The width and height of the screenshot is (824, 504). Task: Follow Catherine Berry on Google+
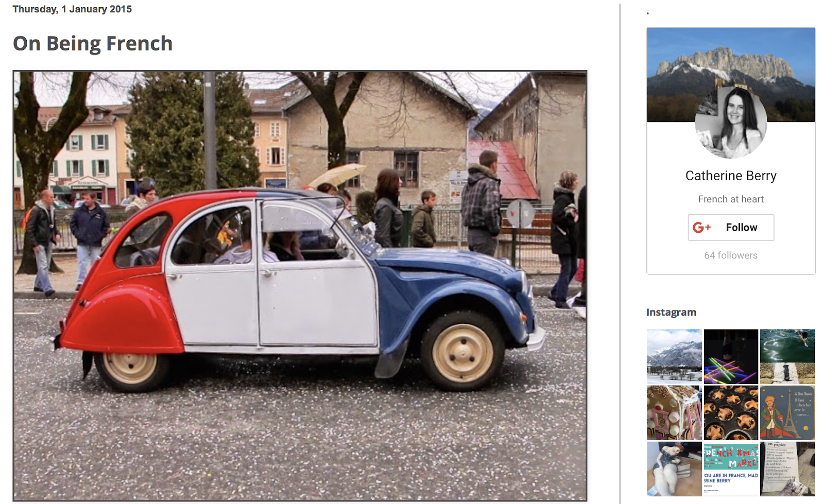click(x=731, y=228)
